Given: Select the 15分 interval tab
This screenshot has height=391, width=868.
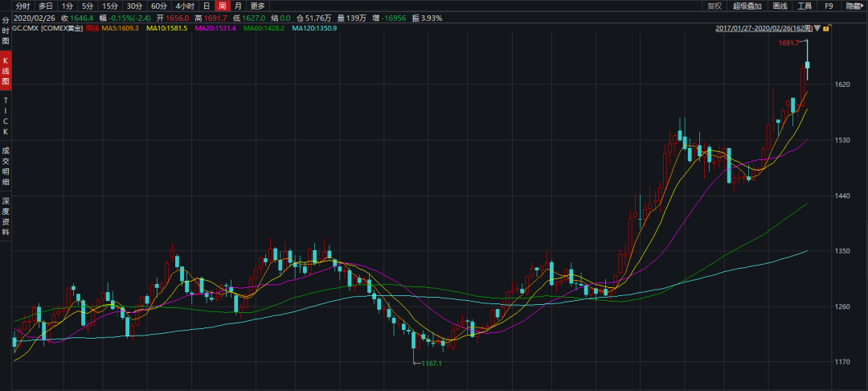Looking at the screenshot, I should [110, 6].
